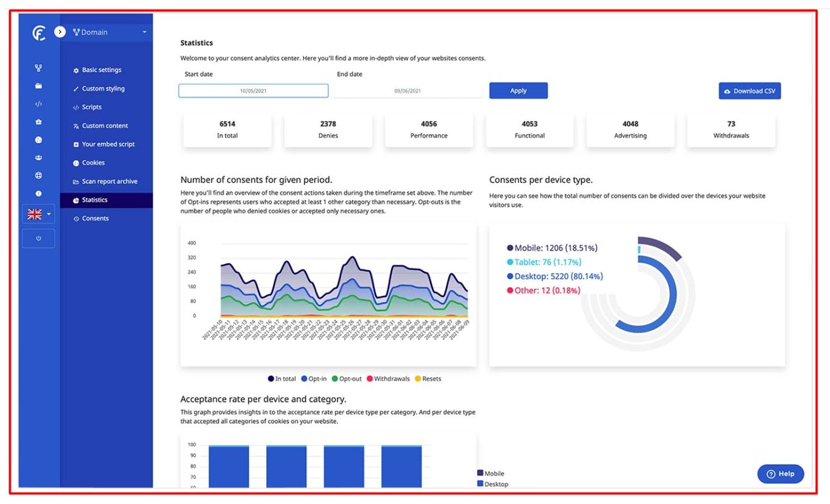The image size is (830, 504).
Task: Click the Mobile: 1206 (18.51%) legend entry
Action: pos(552,248)
